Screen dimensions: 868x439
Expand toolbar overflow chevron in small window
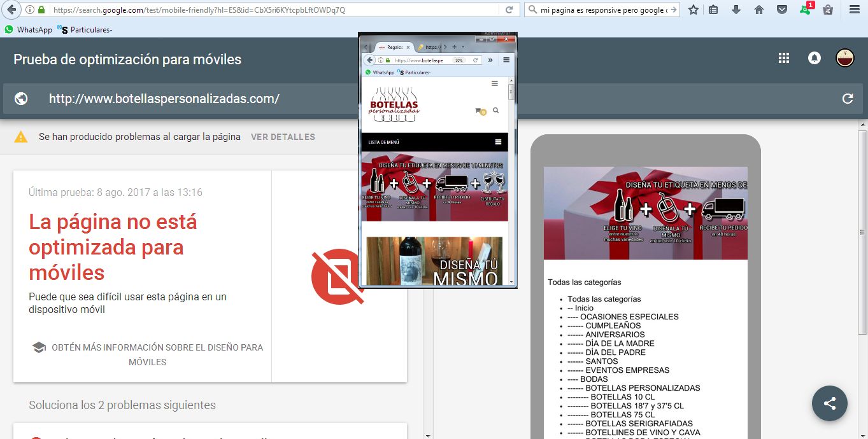pos(490,60)
